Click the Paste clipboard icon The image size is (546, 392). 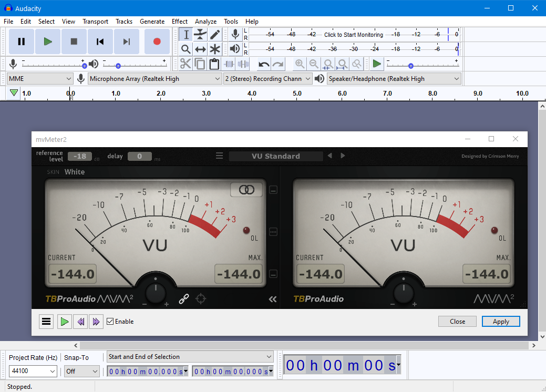[x=214, y=64]
